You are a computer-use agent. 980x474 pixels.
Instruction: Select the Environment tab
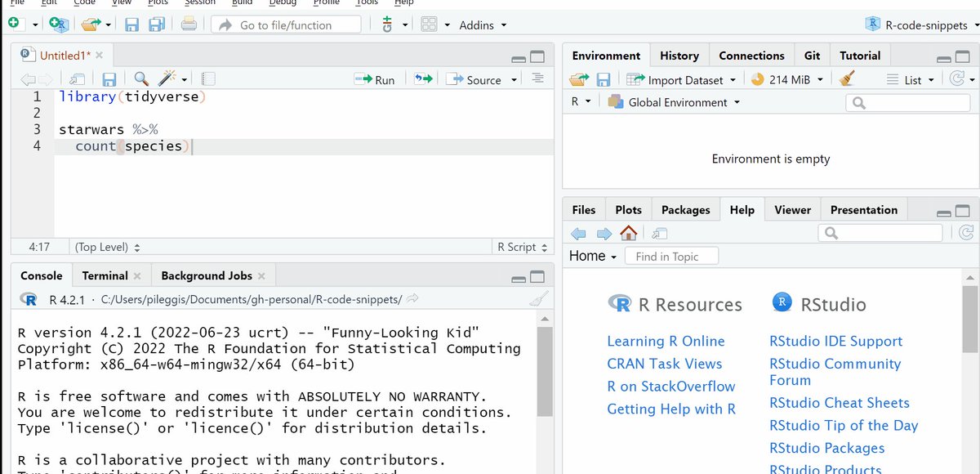(606, 56)
